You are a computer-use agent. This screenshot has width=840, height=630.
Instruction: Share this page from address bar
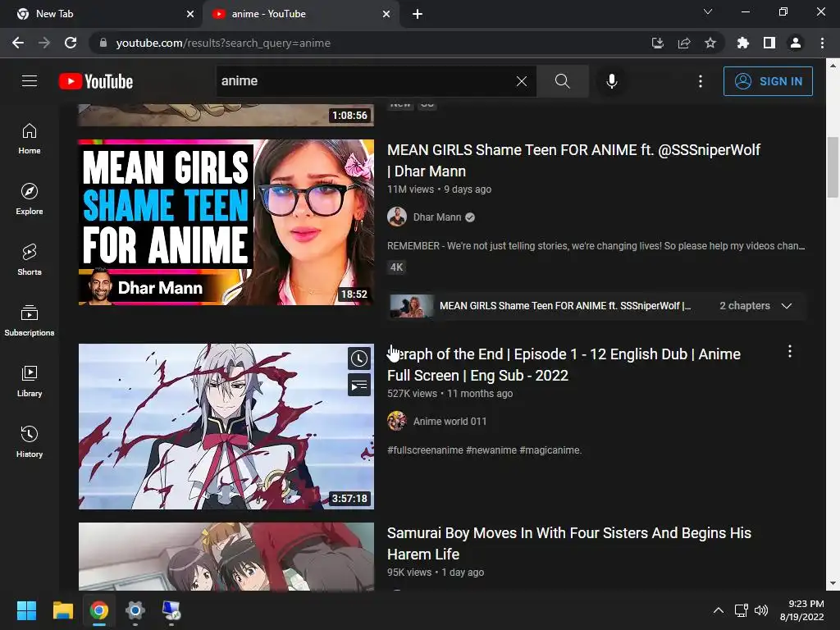684,43
